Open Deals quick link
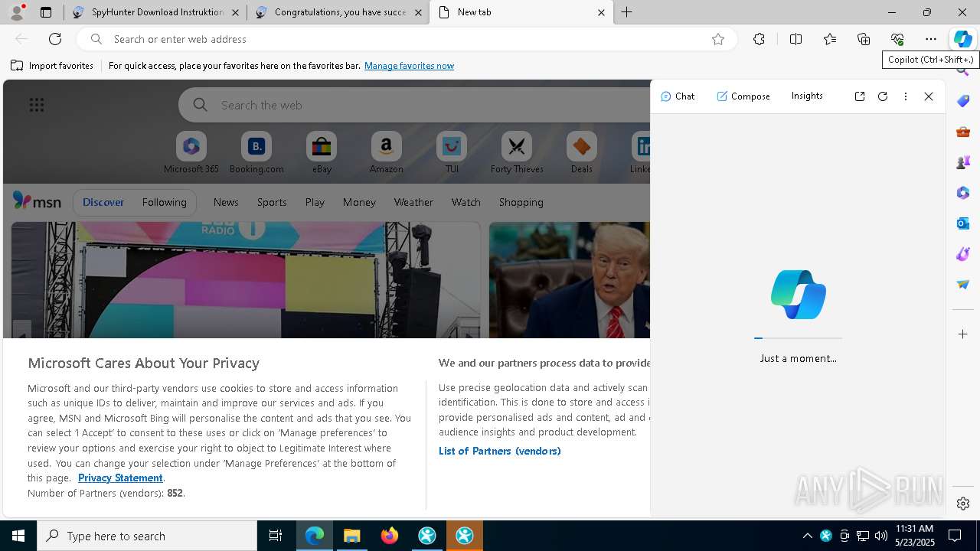The height and width of the screenshot is (551, 980). tap(582, 152)
